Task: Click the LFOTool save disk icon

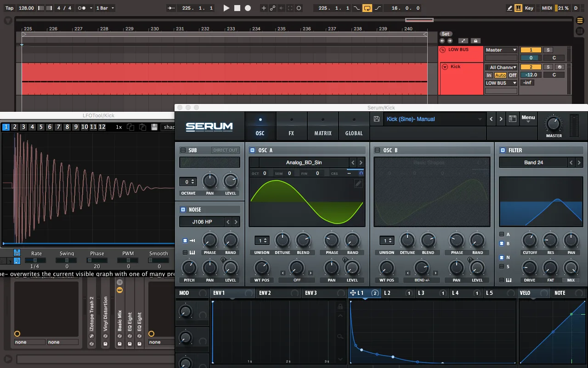Action: (154, 127)
